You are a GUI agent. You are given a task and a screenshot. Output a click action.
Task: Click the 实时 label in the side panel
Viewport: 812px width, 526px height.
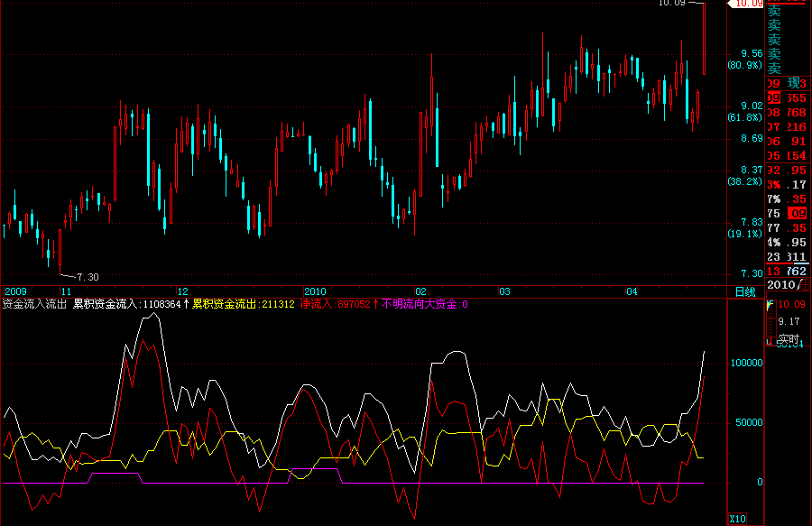789,339
